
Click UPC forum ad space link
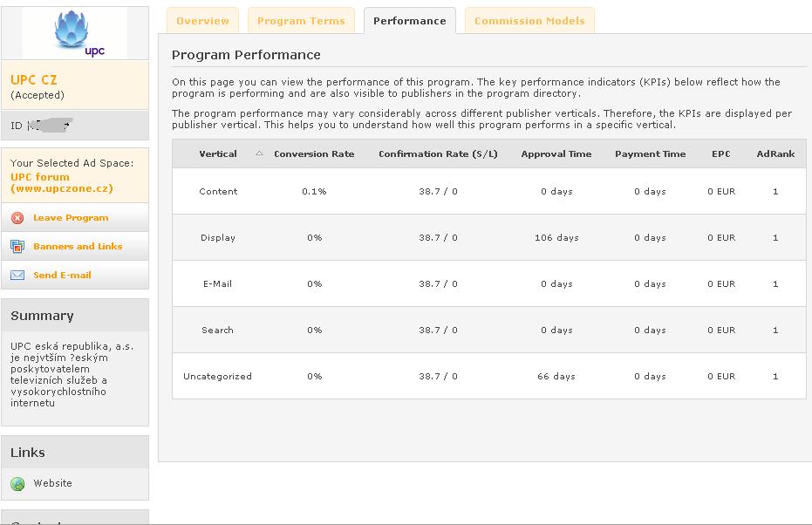click(x=62, y=183)
